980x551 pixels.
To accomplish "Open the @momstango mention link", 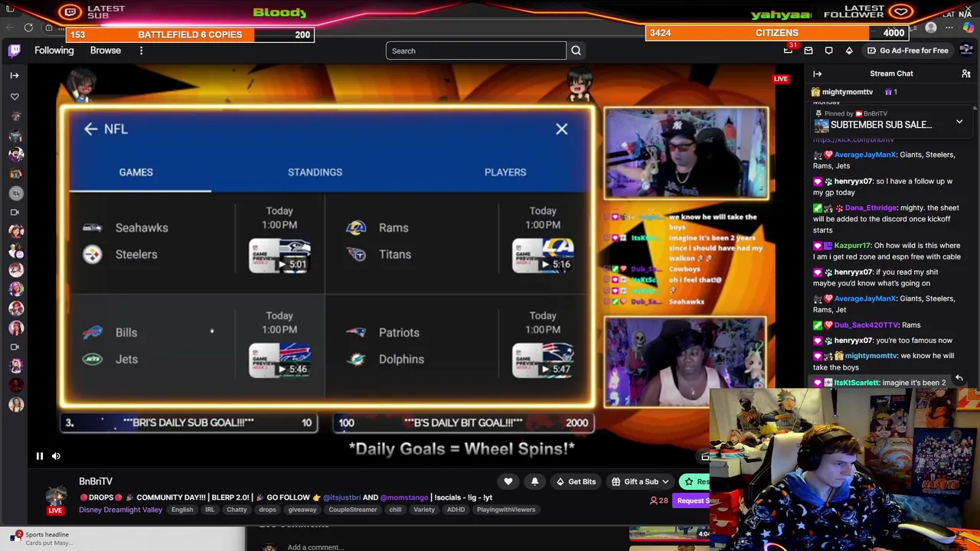I will tap(404, 497).
